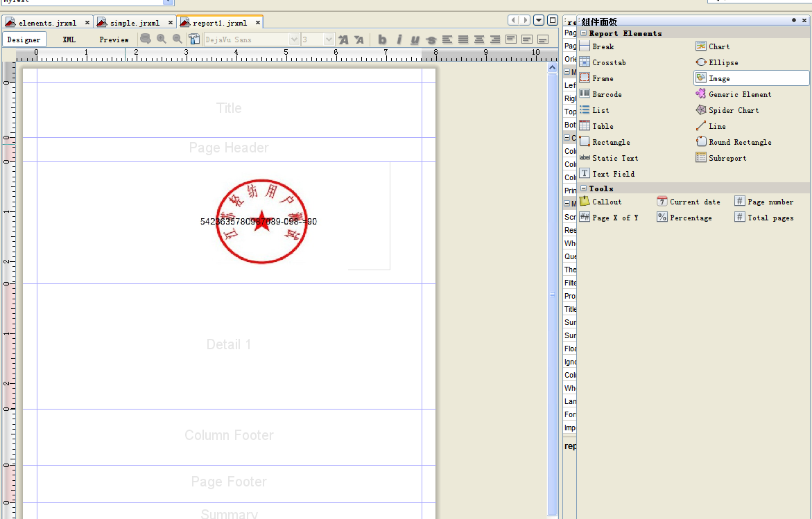Switch to the Preview view

(113, 39)
